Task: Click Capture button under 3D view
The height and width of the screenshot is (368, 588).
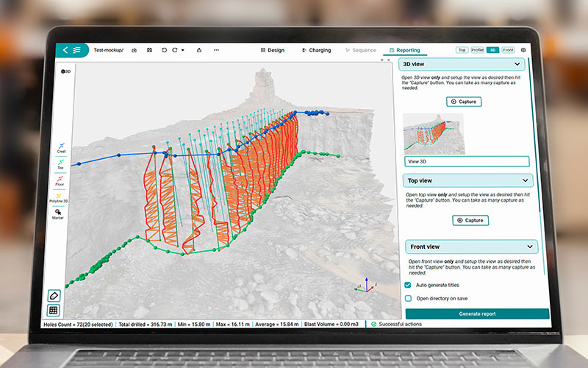Action: 464,102
